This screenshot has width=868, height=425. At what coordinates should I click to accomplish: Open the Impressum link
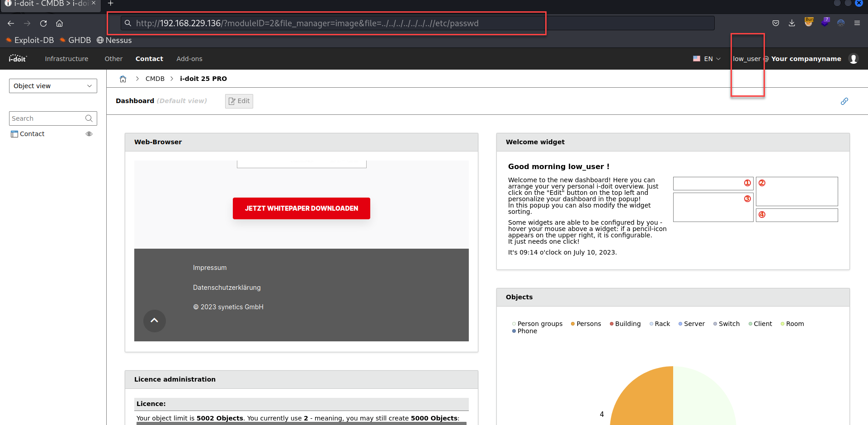[210, 268]
